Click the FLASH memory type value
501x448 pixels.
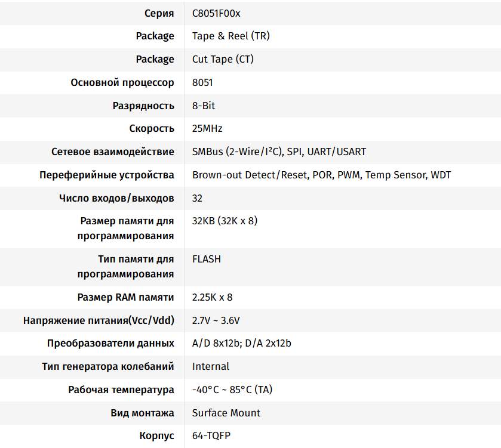(206, 259)
